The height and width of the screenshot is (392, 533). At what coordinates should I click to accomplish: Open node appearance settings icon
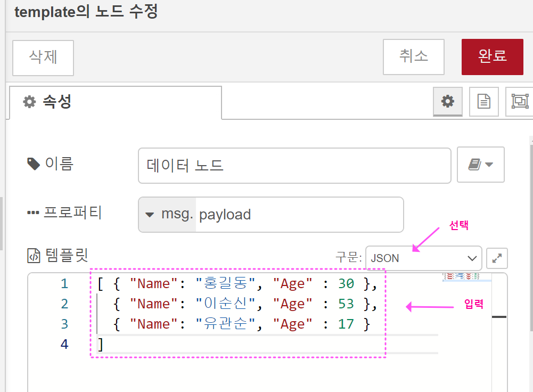pyautogui.click(x=520, y=102)
